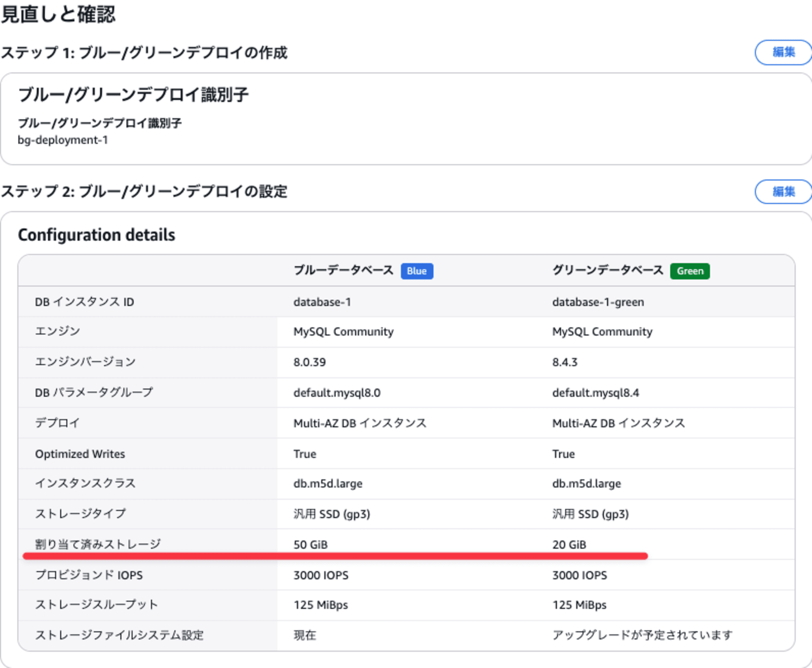Click the green MySQL Community engine cell
Image resolution: width=812 pixels, height=668 pixels.
point(602,332)
